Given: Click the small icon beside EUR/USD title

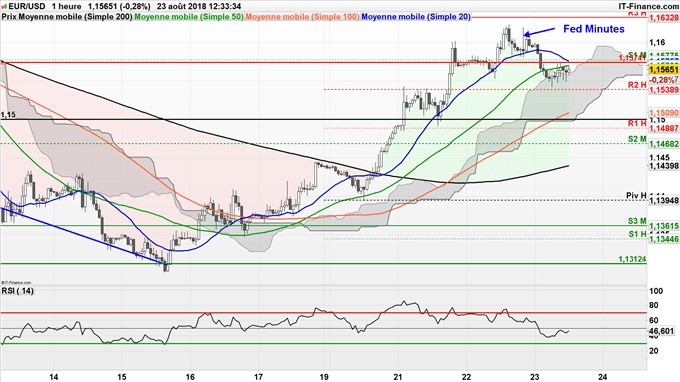Looking at the screenshot, I should click(x=4, y=6).
